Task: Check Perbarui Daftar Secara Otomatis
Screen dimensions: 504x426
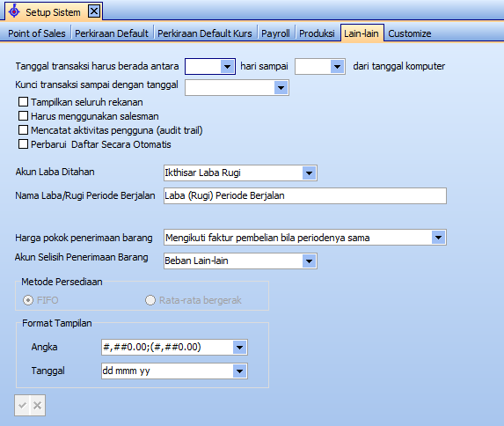Action: (23, 144)
